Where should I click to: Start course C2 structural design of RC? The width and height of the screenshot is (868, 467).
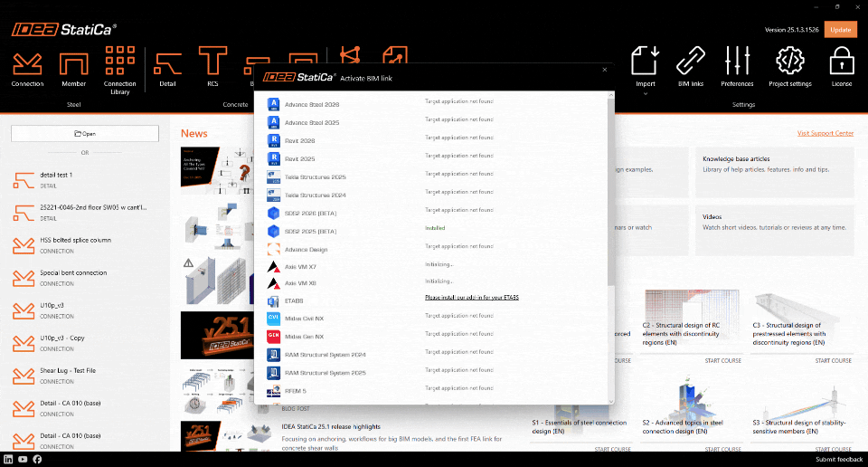pos(723,360)
